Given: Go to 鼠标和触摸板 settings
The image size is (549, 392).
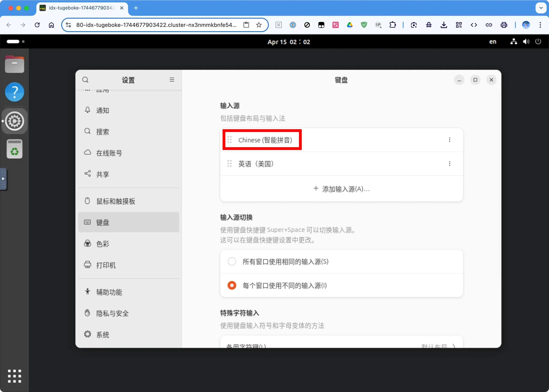Looking at the screenshot, I should 129,201.
